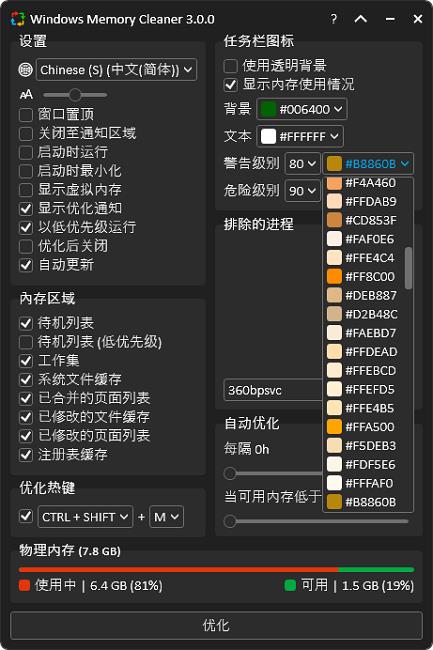The height and width of the screenshot is (650, 433).
Task: Open the background color #006400 dropdown
Action: click(x=302, y=109)
